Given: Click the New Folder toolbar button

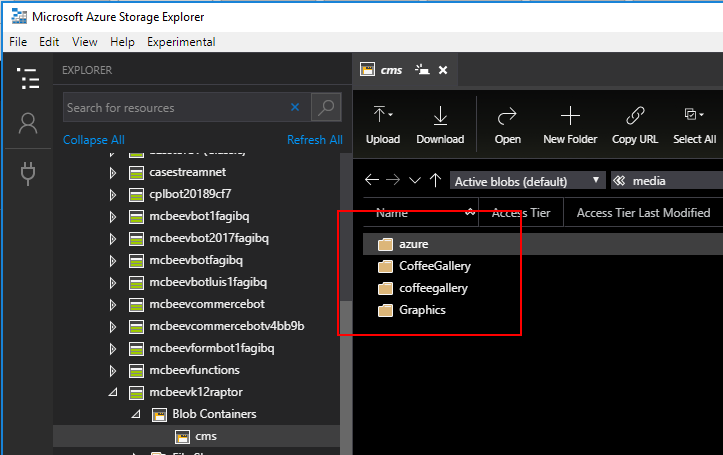Looking at the screenshot, I should (x=570, y=125).
